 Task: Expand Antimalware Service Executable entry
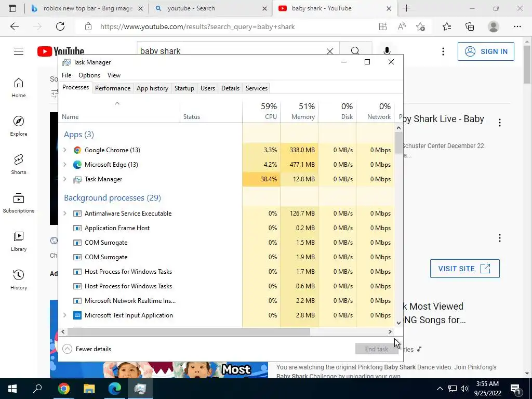pos(65,214)
